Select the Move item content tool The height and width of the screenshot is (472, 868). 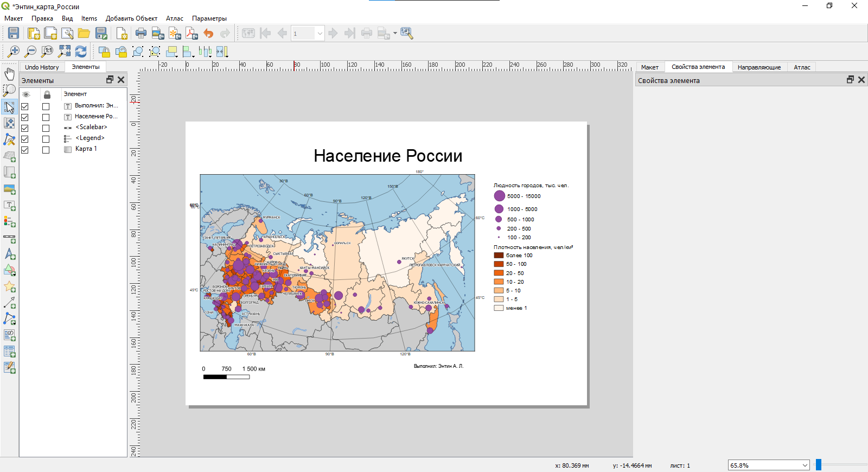10,123
